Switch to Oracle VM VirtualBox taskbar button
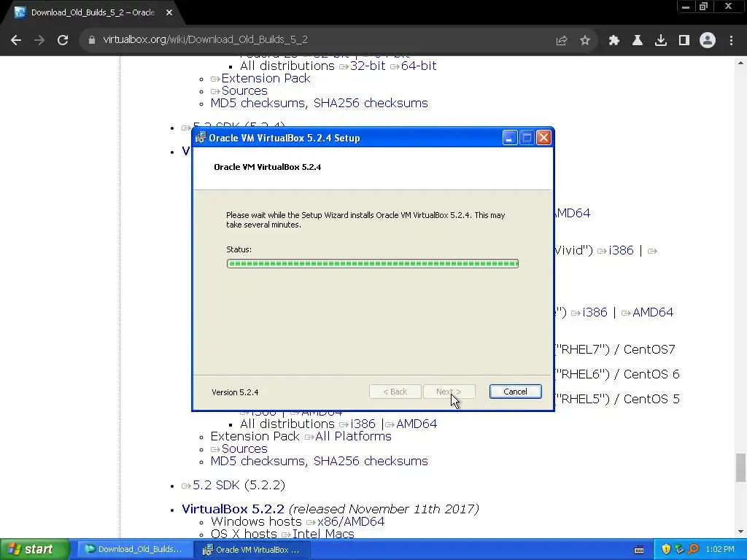This screenshot has width=747, height=560. 253,549
